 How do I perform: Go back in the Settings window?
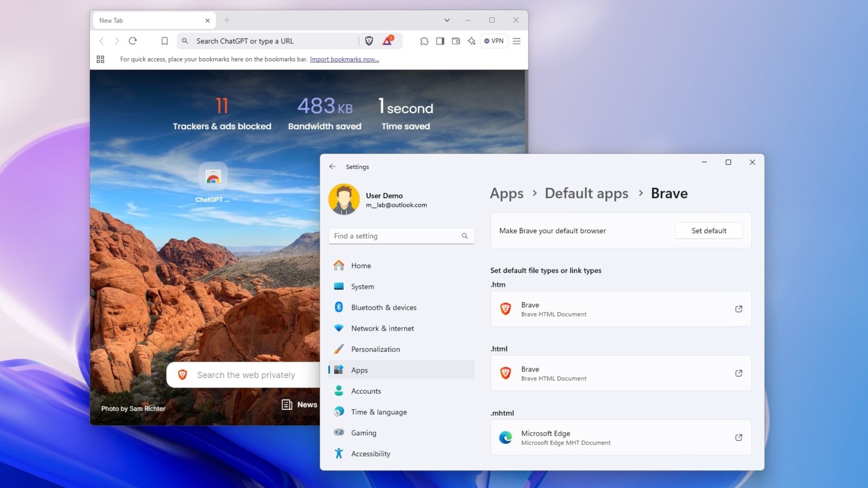332,167
